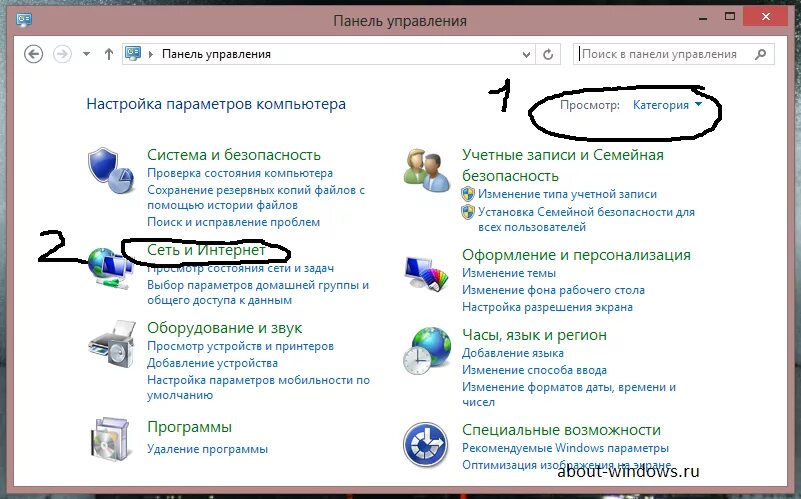
Task: Click the Programs disc box icon
Action: [x=110, y=439]
